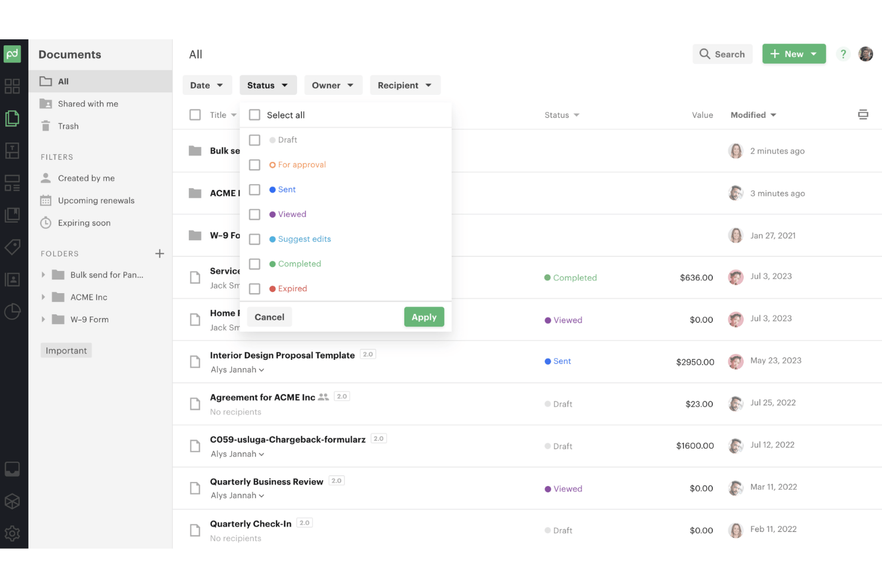Image resolution: width=882 pixels, height=588 pixels.
Task: Click document icon for Quarterly Check-In
Action: click(x=195, y=530)
